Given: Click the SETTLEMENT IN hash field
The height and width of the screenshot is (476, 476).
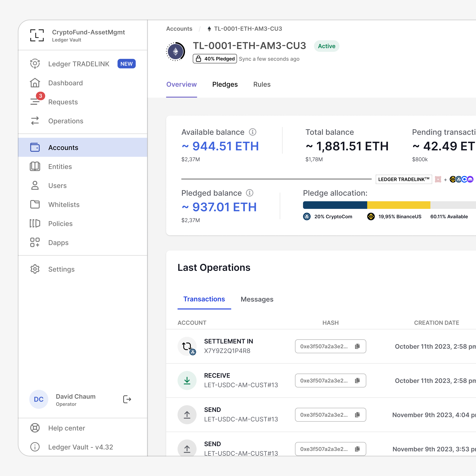Looking at the screenshot, I should pyautogui.click(x=330, y=346).
